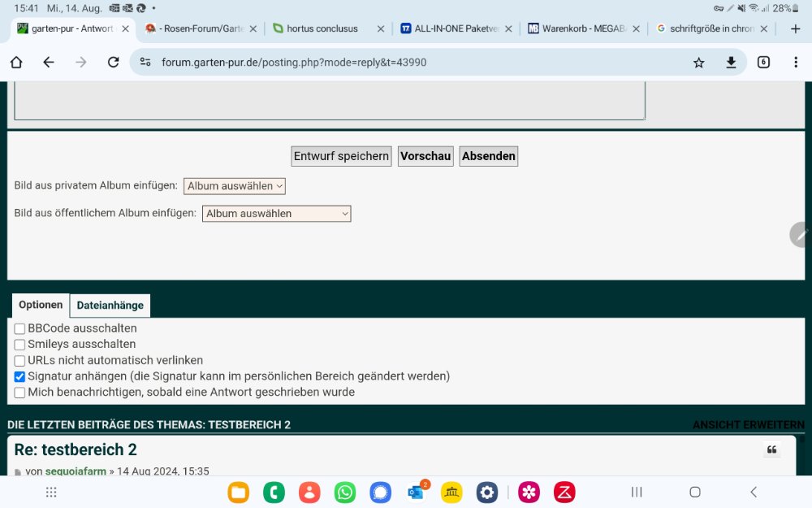Check the Smileys ausschalten option
Image resolution: width=812 pixels, height=508 pixels.
(x=20, y=345)
